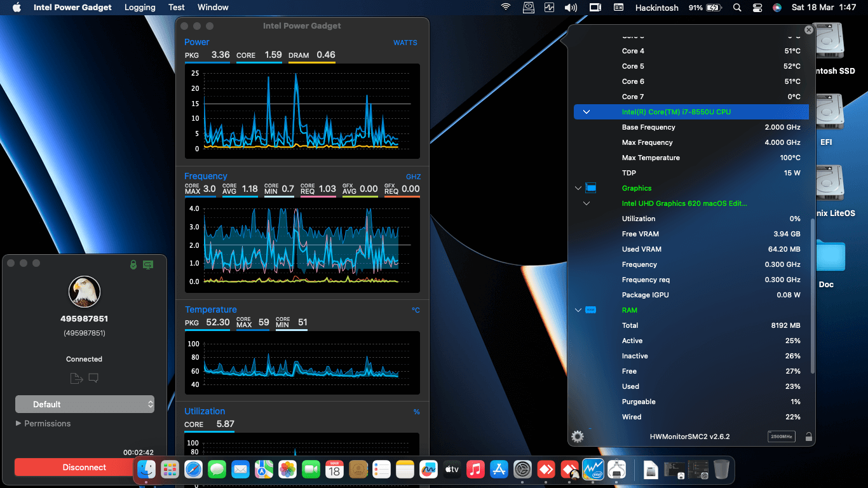Screen dimensions: 868x488
Task: Click the Core 5 temperature row
Action: coord(691,66)
